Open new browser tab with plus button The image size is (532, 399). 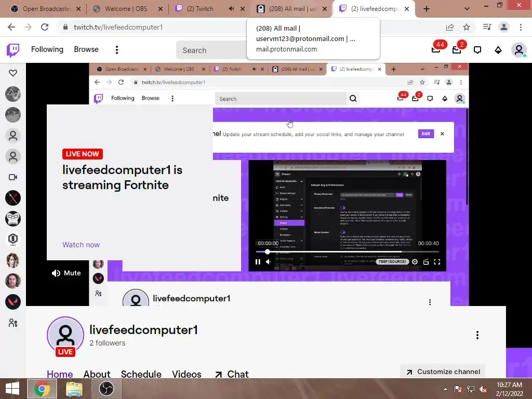(x=427, y=9)
